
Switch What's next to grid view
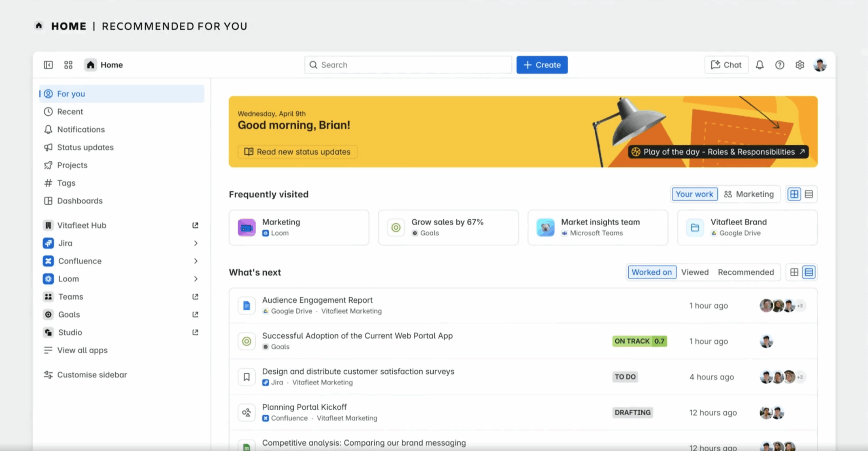point(794,272)
